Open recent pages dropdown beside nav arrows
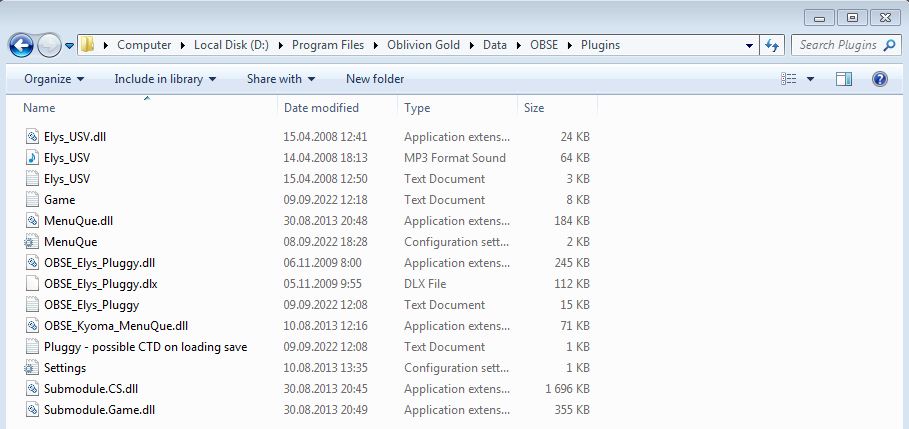This screenshot has height=429, width=909. 70,45
